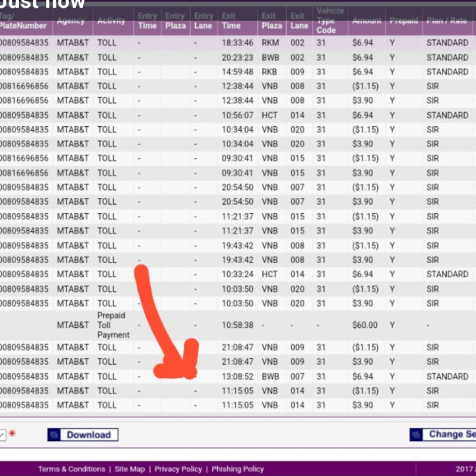Click BWB plaza in the 13:08:52 row

point(271,377)
